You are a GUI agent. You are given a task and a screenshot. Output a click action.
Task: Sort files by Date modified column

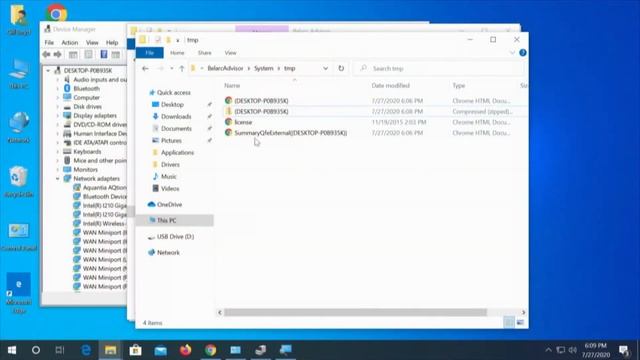click(x=391, y=85)
